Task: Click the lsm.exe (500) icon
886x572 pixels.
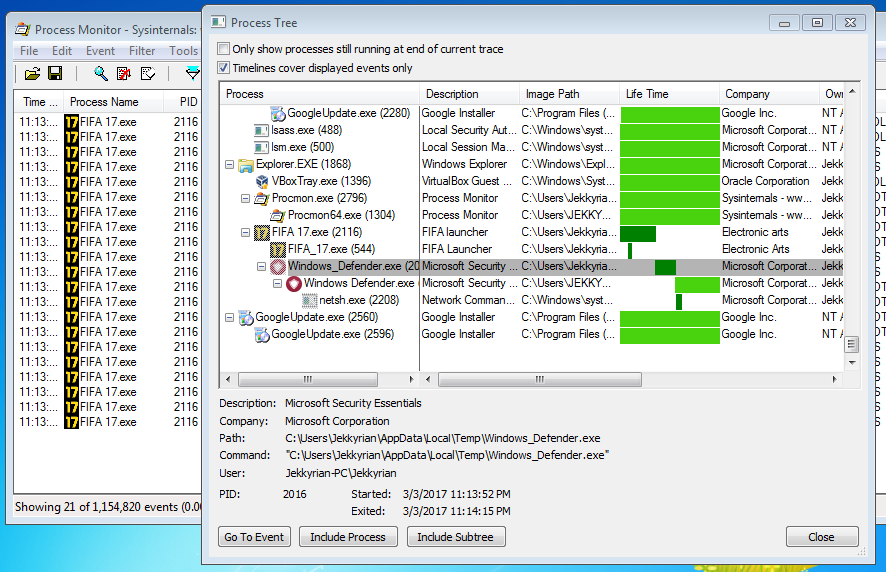Action: tap(261, 148)
